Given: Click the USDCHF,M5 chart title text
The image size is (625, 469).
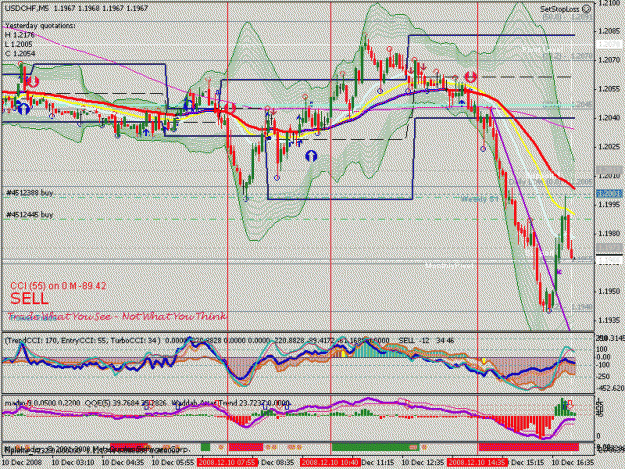Looking at the screenshot, I should (24, 8).
